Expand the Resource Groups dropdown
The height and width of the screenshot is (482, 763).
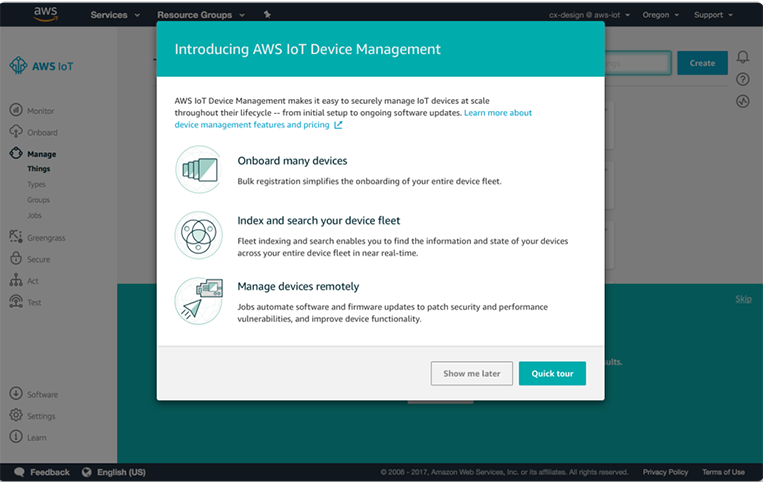[x=200, y=15]
